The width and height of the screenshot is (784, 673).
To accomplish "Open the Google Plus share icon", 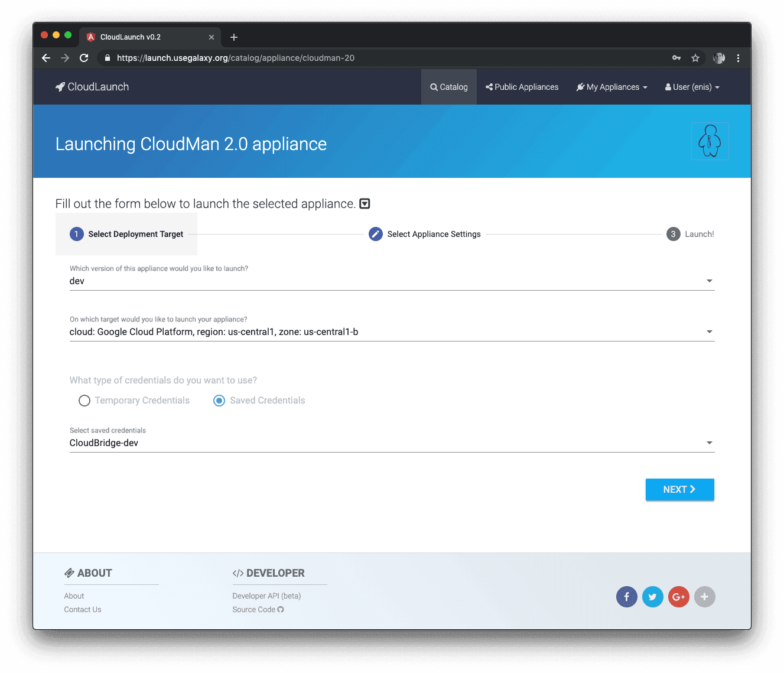I will tap(678, 597).
